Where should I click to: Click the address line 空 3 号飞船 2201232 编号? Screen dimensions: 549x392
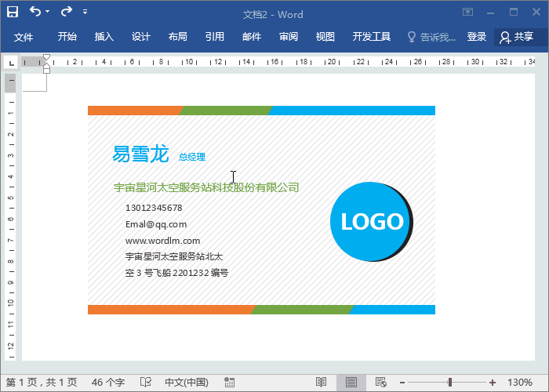point(176,273)
